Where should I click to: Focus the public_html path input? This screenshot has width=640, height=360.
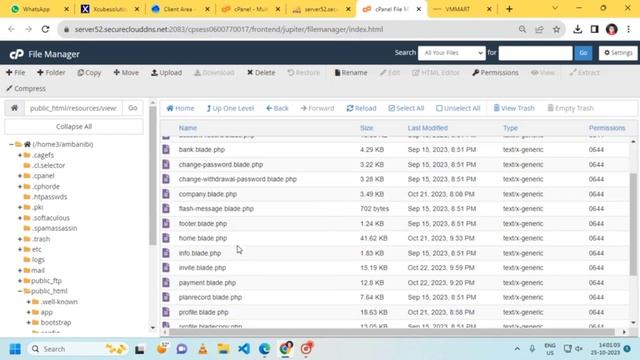click(73, 108)
